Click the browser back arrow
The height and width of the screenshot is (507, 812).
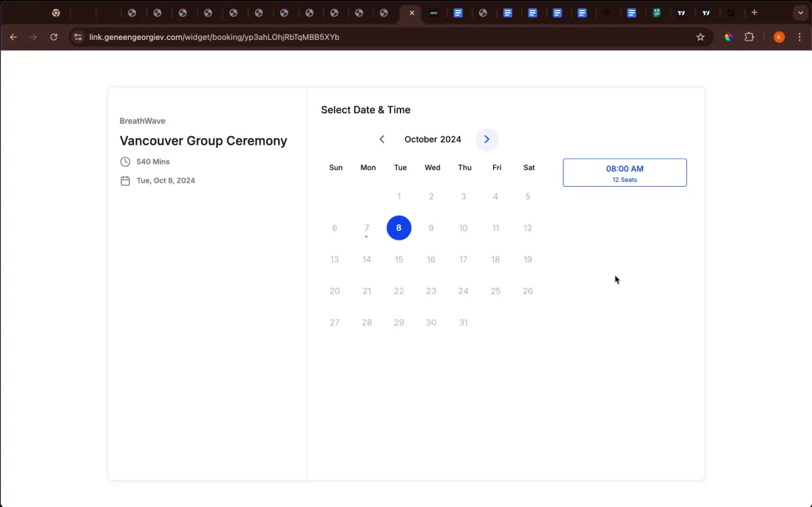[14, 37]
